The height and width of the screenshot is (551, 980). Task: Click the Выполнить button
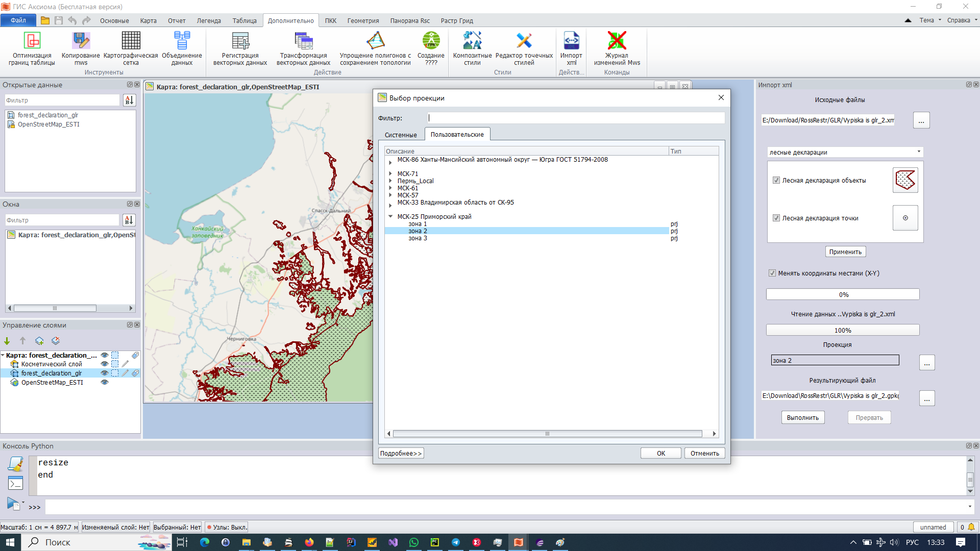click(x=802, y=417)
